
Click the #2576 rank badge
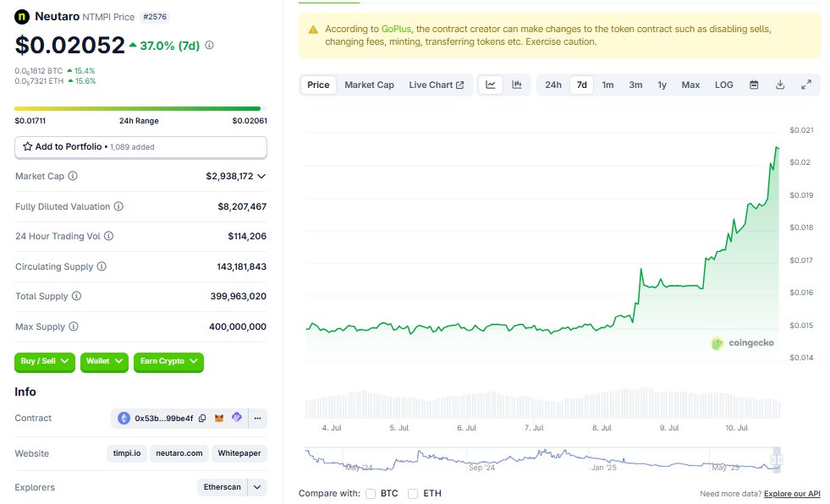point(155,17)
